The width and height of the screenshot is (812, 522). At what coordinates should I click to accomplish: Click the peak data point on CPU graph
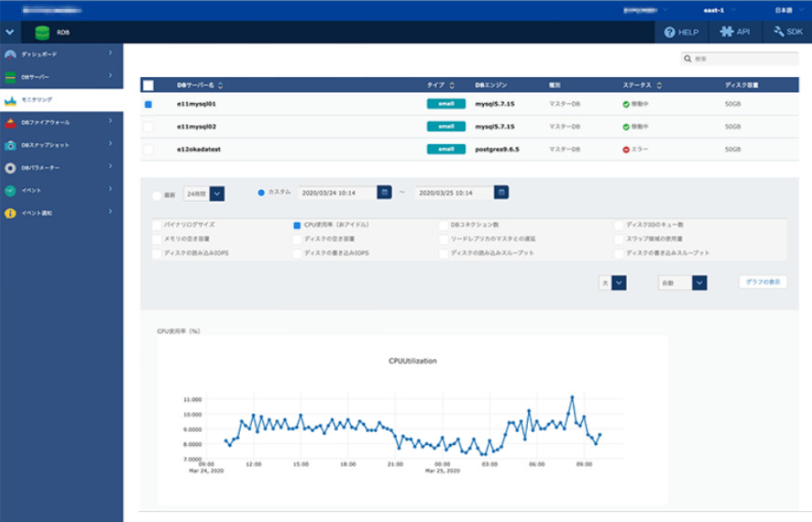pyautogui.click(x=572, y=398)
